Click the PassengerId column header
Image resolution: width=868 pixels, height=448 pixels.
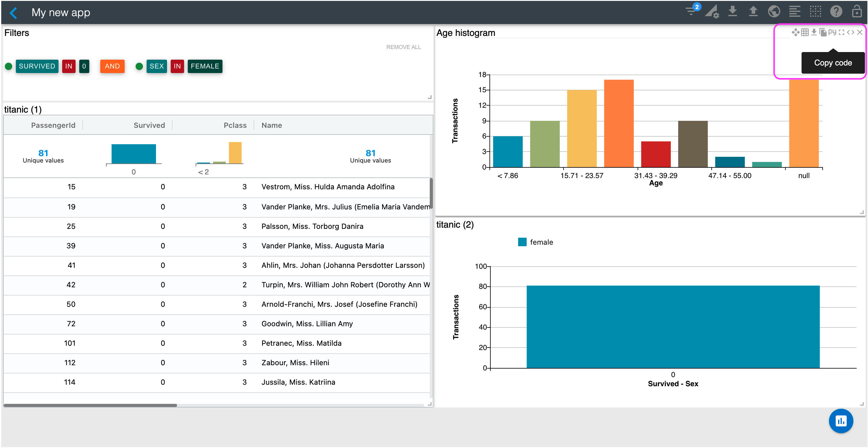53,125
